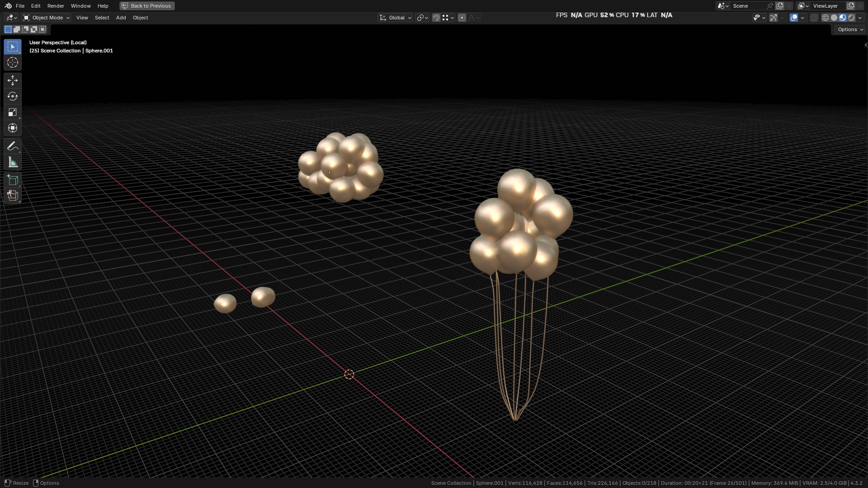Open the scene browse icon dropdown
The height and width of the screenshot is (488, 868).
[723, 6]
